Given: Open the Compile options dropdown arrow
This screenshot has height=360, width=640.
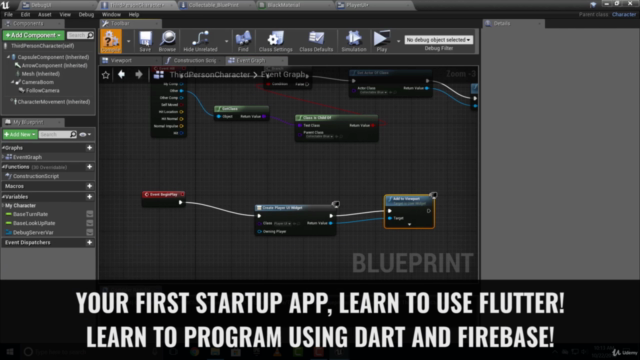Looking at the screenshot, I should [x=129, y=41].
